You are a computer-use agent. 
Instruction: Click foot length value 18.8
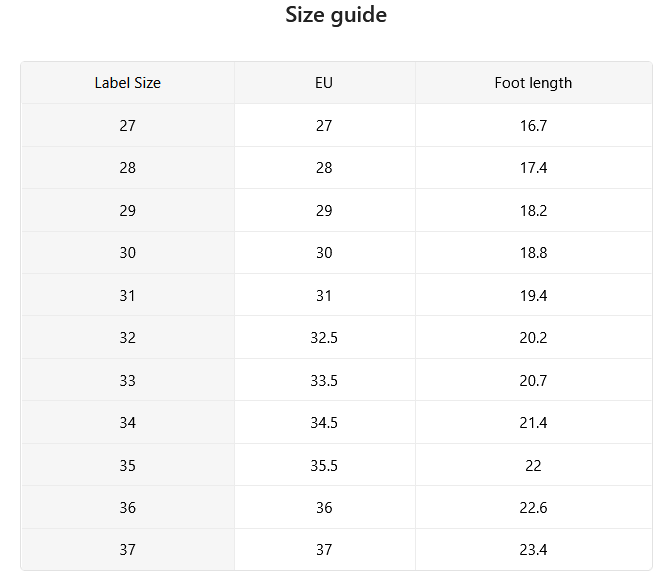[x=533, y=252]
